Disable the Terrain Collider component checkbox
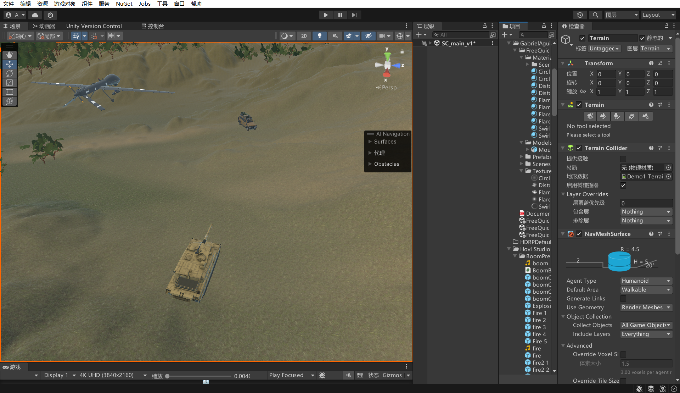 click(579, 148)
